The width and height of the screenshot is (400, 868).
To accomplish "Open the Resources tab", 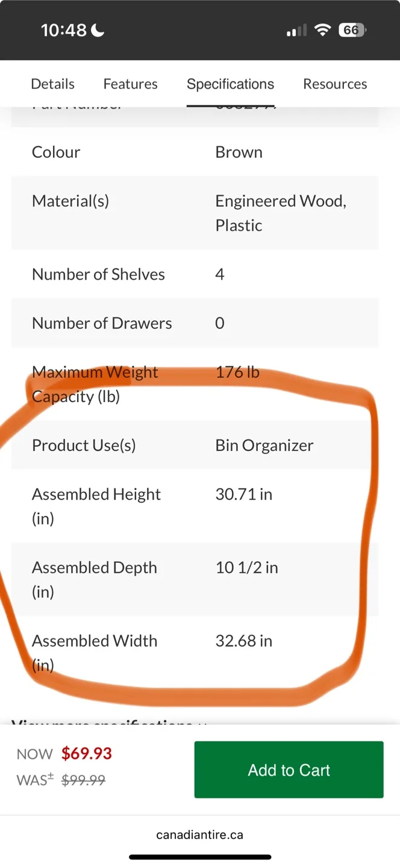I will (x=335, y=84).
